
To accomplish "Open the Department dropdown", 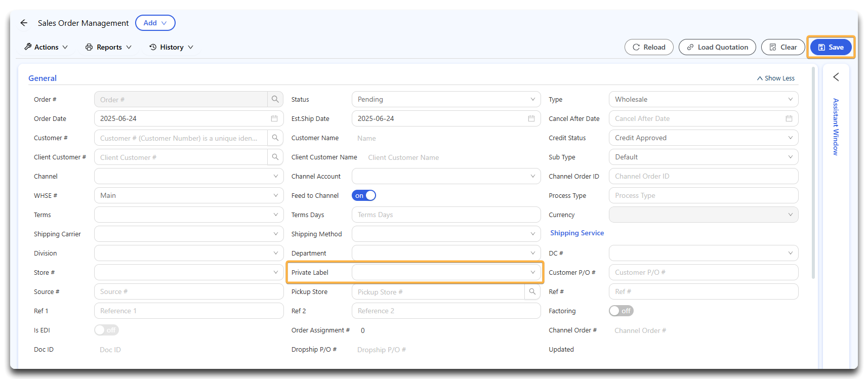I will [x=446, y=253].
